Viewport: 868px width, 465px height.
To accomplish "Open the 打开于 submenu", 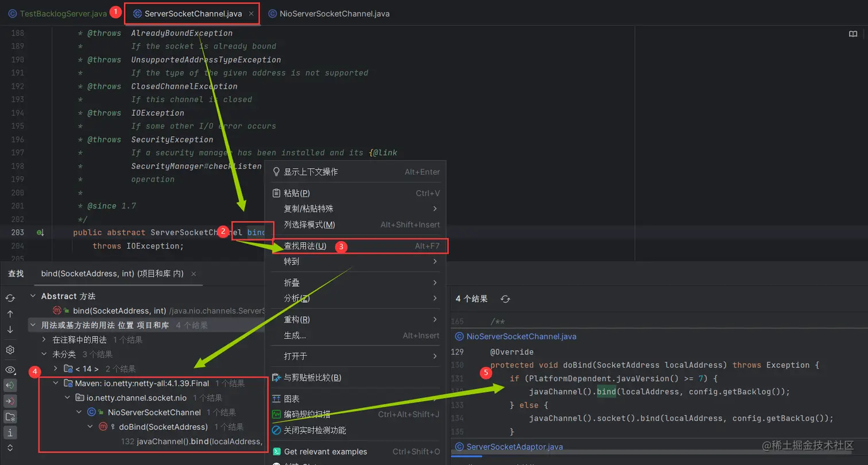I will point(356,356).
